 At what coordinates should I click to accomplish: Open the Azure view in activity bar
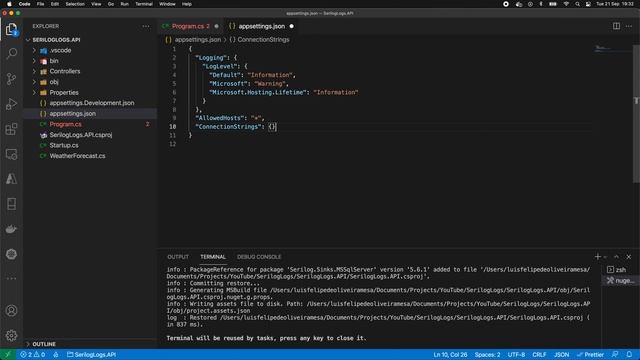coord(11,179)
